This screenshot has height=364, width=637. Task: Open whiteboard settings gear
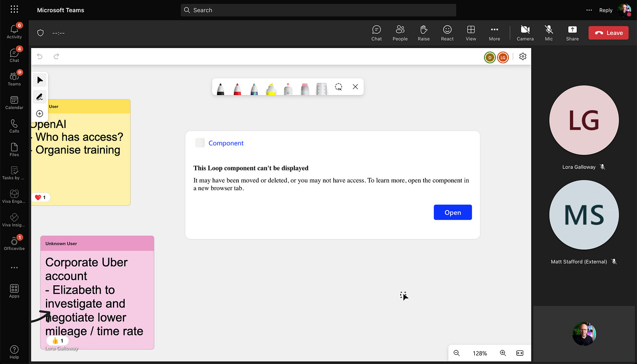tap(523, 56)
